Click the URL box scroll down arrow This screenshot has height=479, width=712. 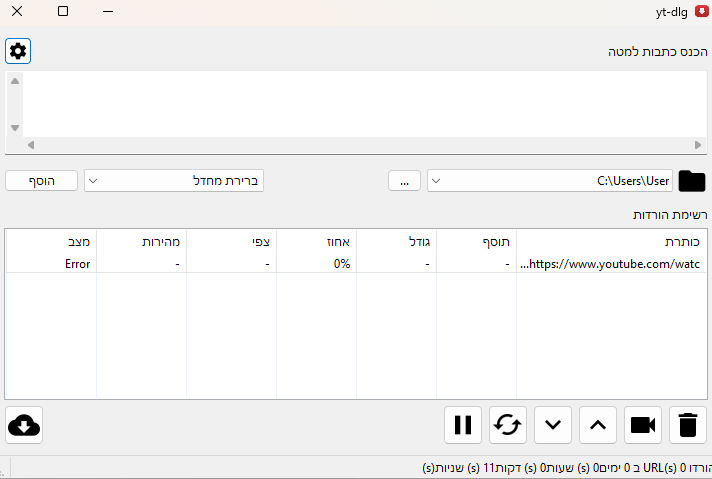point(15,128)
